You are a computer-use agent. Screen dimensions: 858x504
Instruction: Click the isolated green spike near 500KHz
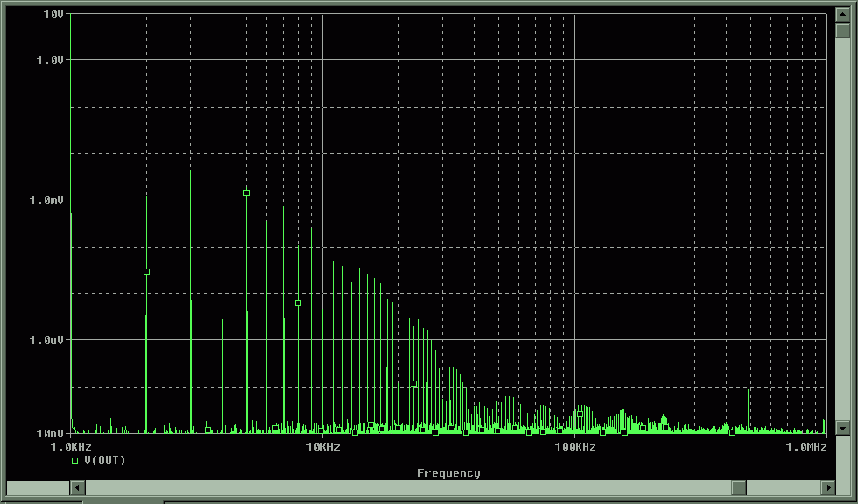748,407
